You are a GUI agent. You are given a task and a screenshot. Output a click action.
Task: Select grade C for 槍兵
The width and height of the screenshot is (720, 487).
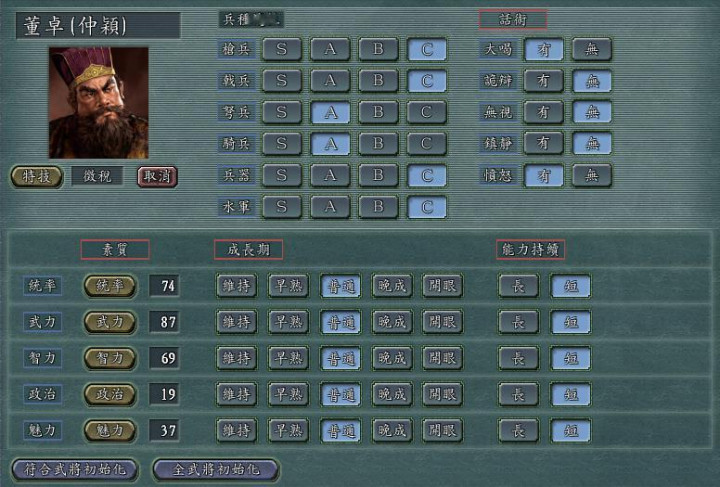[427, 49]
